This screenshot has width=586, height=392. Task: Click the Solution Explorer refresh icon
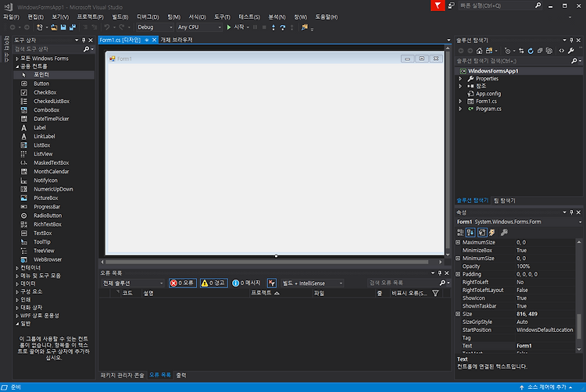[x=531, y=51]
